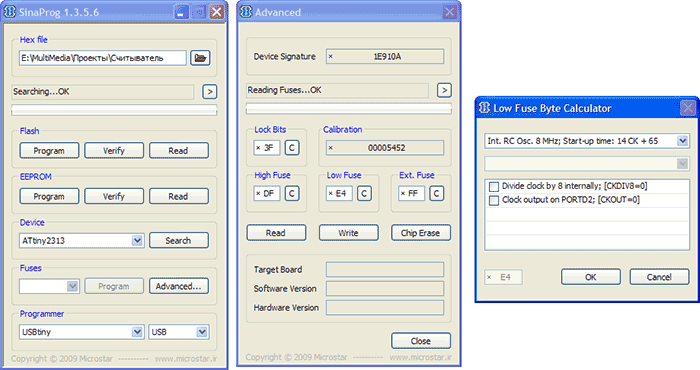Click the Advanced window title icon

click(246, 12)
